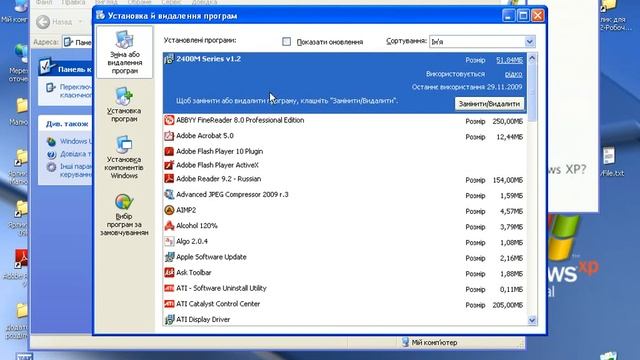Click the Adobe Acrobat 5.0 icon
This screenshot has width=640, height=360.
[169, 136]
